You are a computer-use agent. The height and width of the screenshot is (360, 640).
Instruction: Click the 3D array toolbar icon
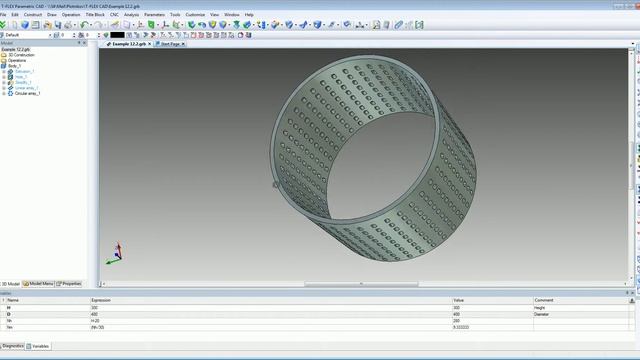262,25
